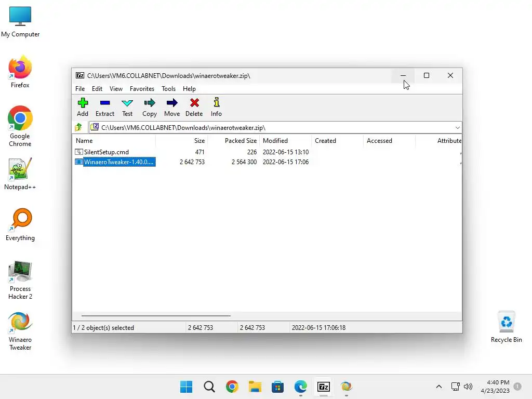Viewport: 532px width, 399px height.
Task: Open Winaero Tweaker desktop shortcut
Action: (20, 331)
